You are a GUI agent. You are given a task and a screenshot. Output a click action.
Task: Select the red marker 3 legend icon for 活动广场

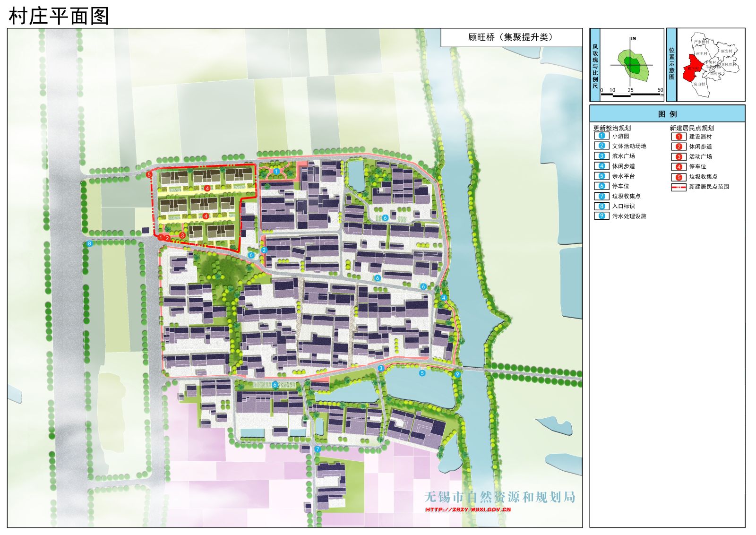coord(679,156)
